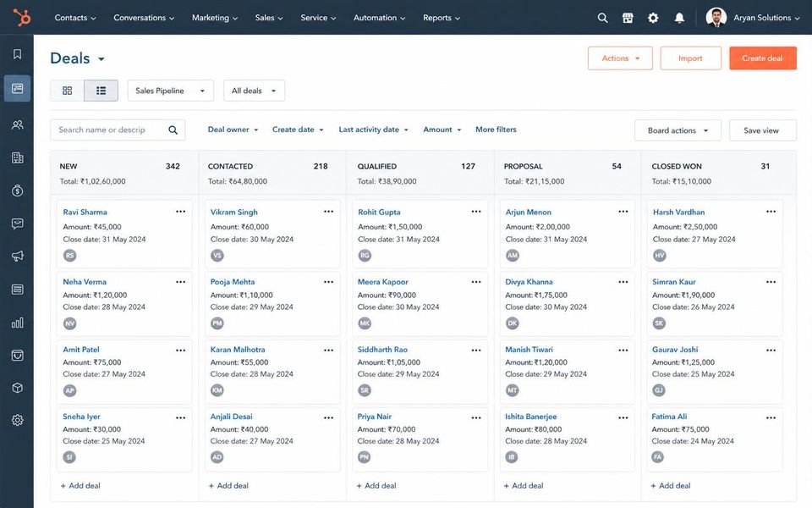Screen dimensions: 812x508
Task: Switch to list view
Action: (101, 91)
